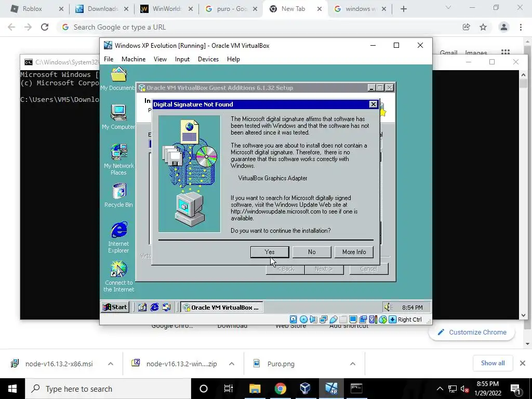Image resolution: width=532 pixels, height=399 pixels.
Task: Expand options for node-v16.13.2-x86.msi download
Action: 111,364
